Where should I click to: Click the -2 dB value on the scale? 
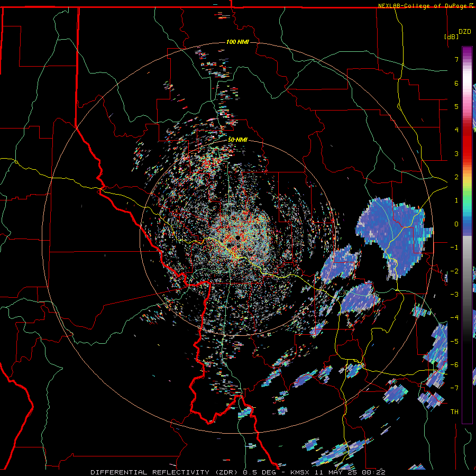pos(454,271)
